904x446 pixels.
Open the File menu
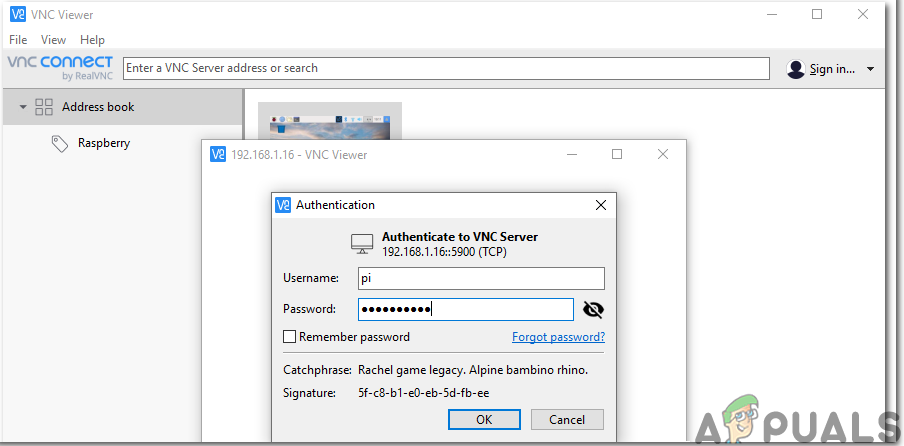(18, 40)
